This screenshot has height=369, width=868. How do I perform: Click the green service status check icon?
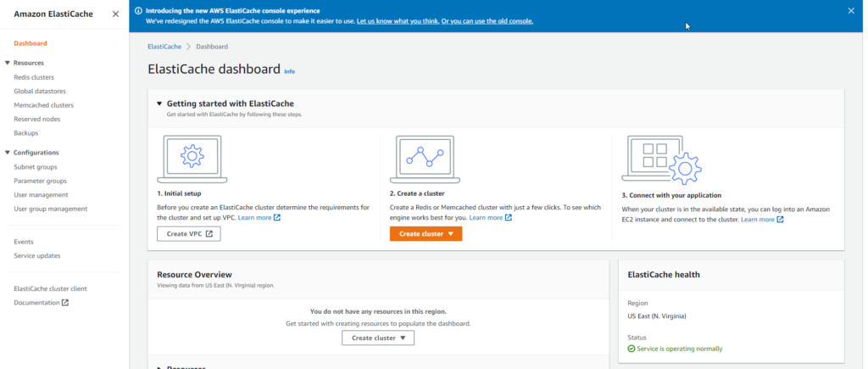tap(631, 349)
